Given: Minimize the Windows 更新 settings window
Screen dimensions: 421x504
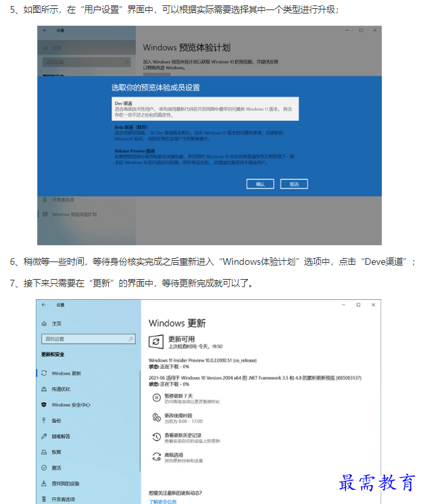Looking at the screenshot, I should [x=343, y=305].
